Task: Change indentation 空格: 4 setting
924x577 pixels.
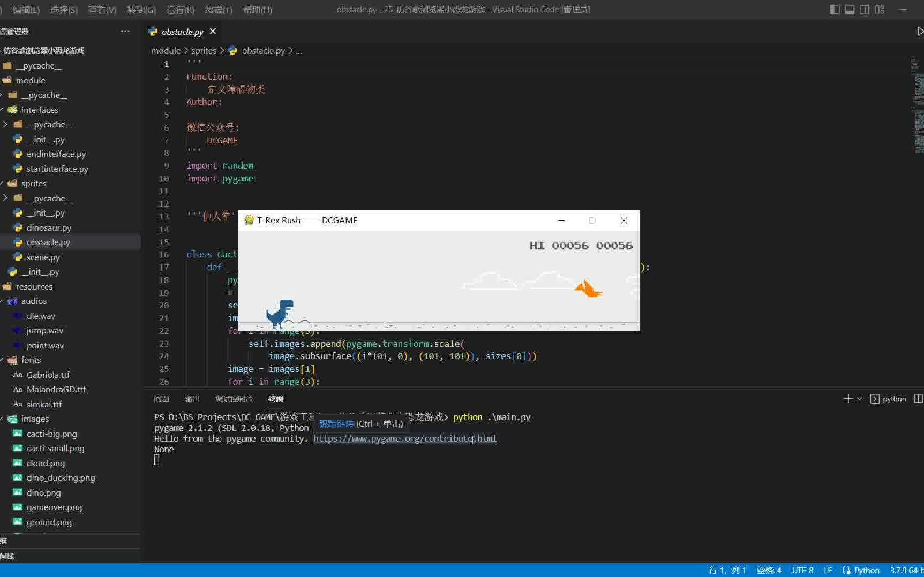Action: pos(769,571)
